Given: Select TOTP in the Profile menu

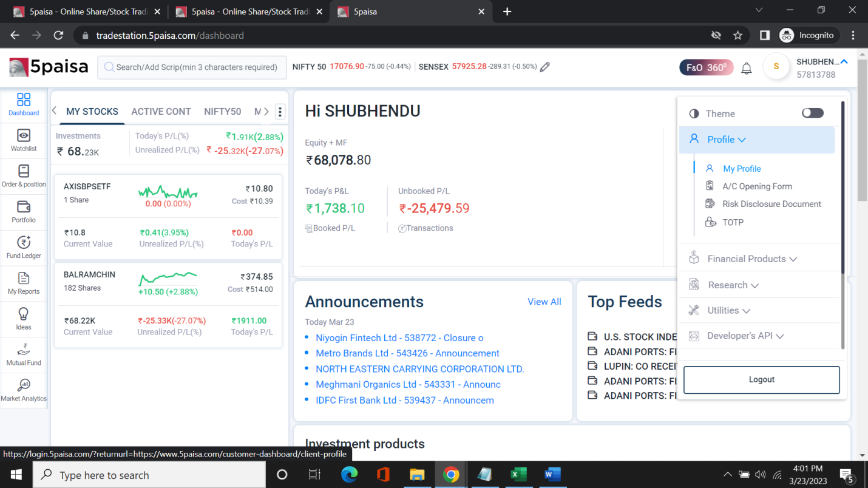Looking at the screenshot, I should point(733,222).
